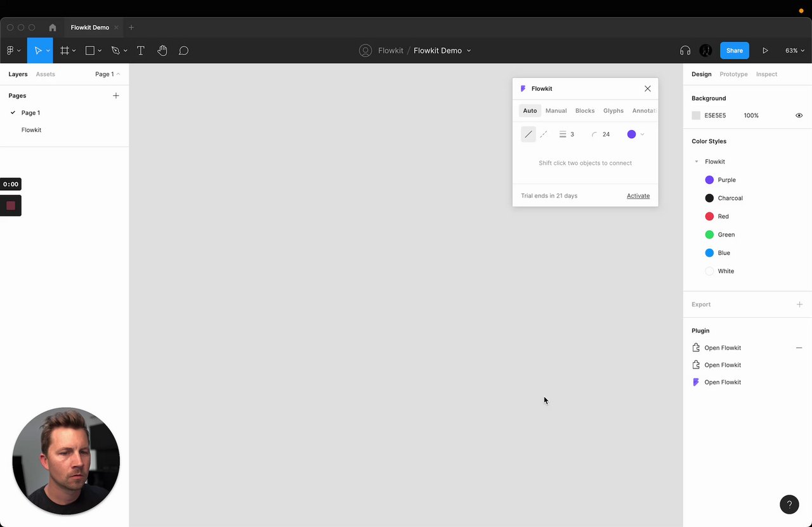Toggle background visibility eye icon

(x=799, y=115)
